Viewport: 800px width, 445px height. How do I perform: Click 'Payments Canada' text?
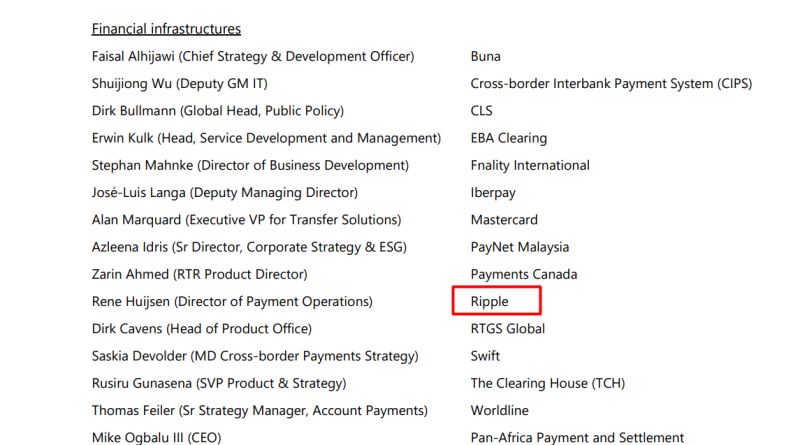(524, 275)
